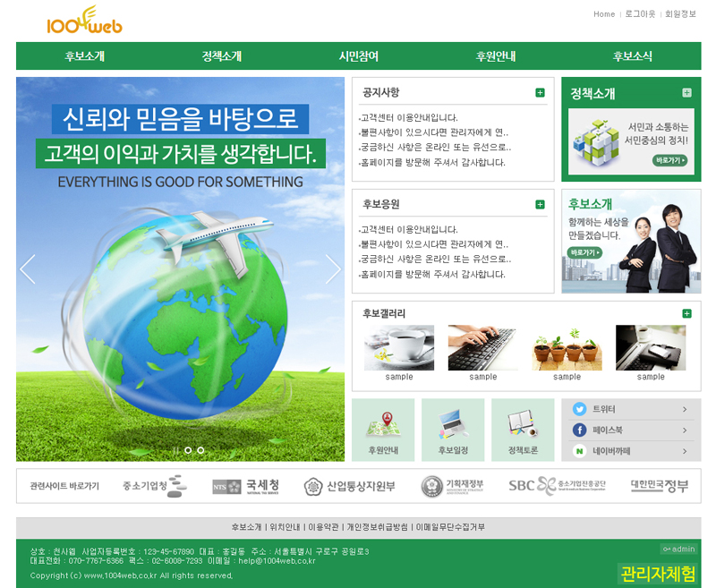Open the coffee cup gallery thumbnail
This screenshot has width=716, height=588.
(399, 348)
